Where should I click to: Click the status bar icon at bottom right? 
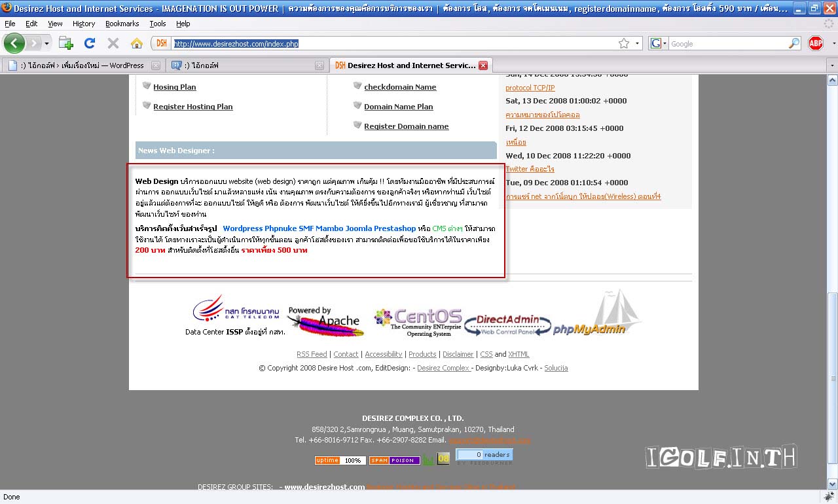828,497
